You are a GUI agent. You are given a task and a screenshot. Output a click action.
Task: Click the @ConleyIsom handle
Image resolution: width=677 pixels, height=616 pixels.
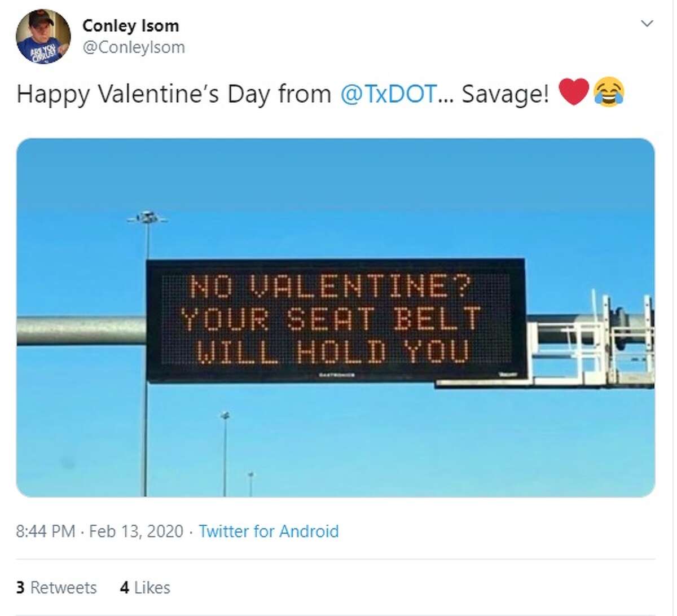[135, 47]
